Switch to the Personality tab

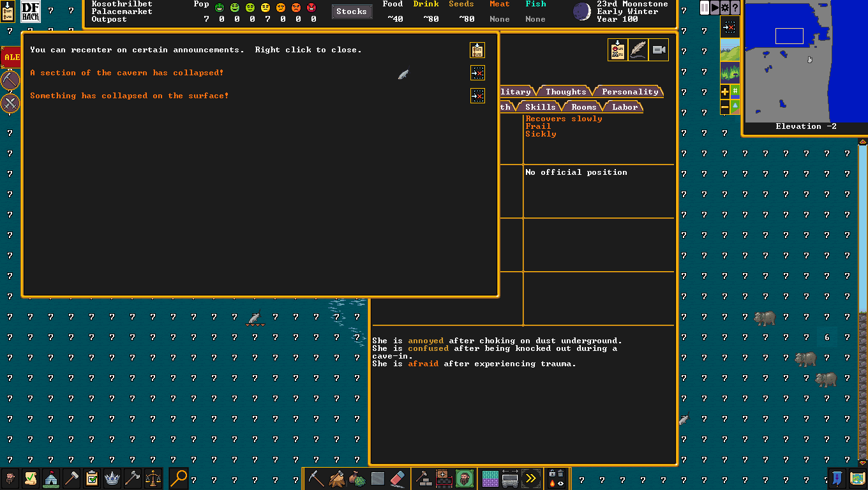click(630, 92)
